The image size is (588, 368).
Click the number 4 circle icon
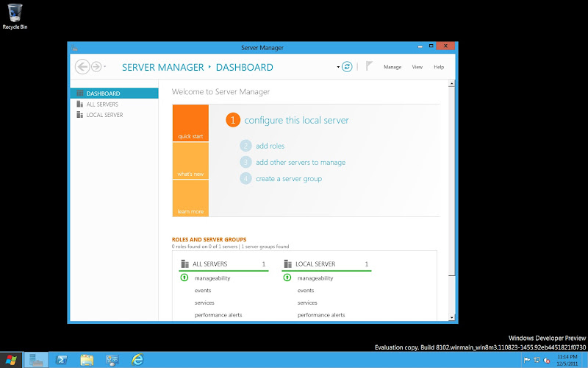coord(245,179)
